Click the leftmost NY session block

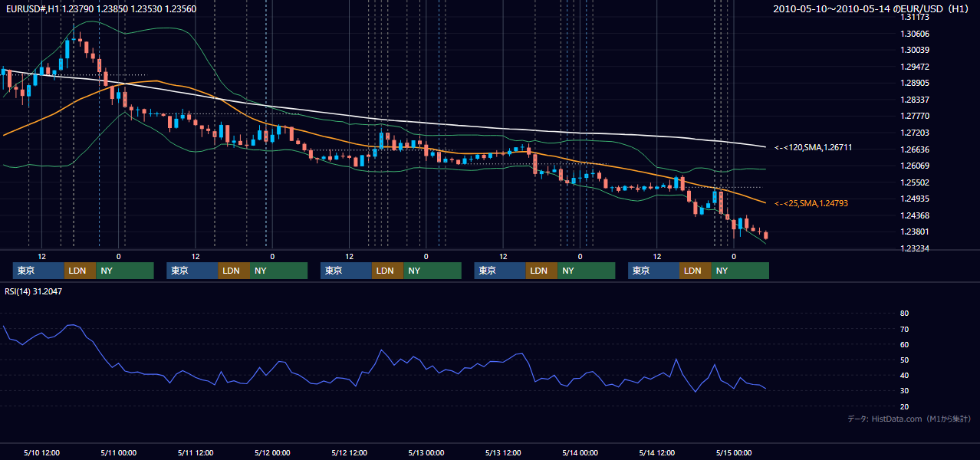[x=125, y=271]
